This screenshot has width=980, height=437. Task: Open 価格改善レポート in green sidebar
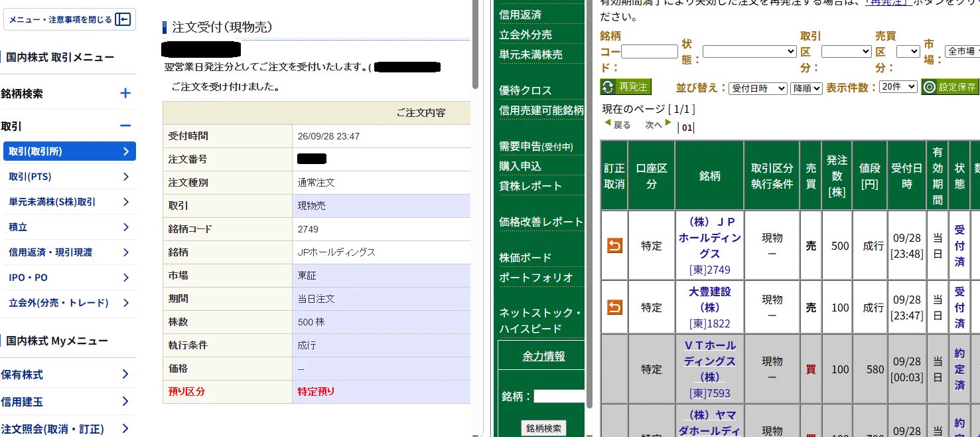541,222
